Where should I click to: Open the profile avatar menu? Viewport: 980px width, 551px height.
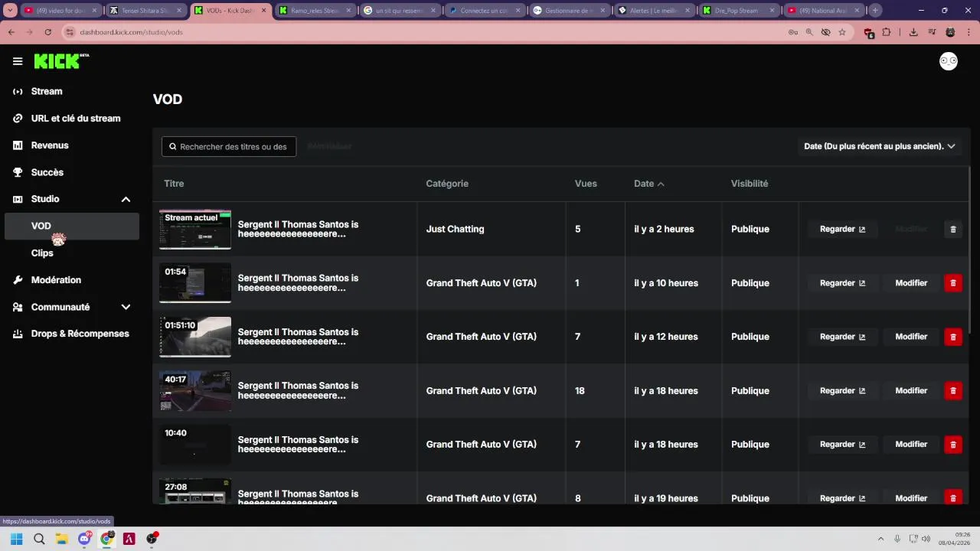pos(949,62)
